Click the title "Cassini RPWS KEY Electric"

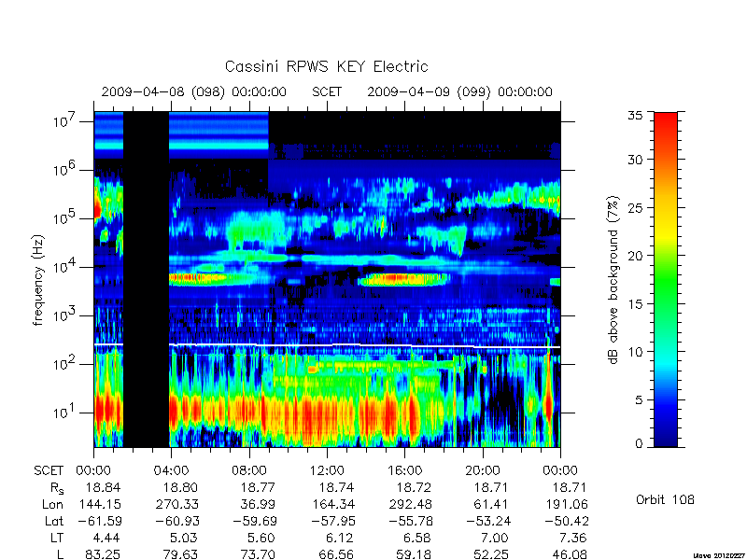click(x=326, y=66)
